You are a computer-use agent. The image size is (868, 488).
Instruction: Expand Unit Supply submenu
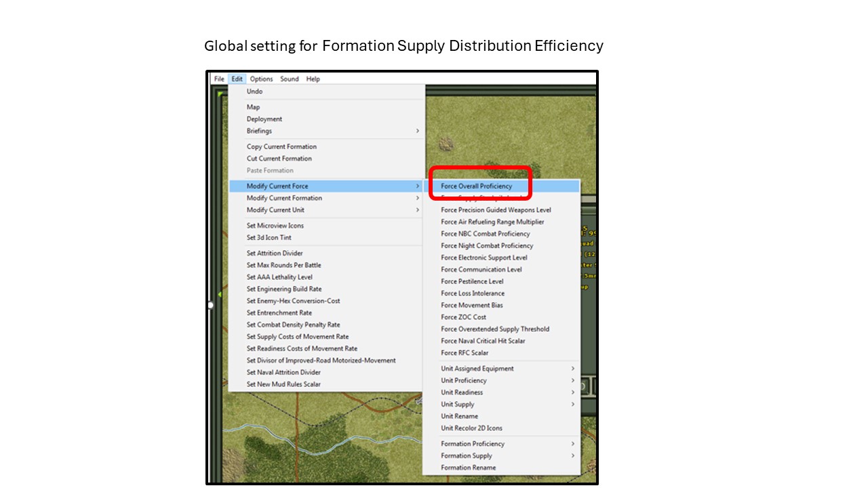click(502, 405)
